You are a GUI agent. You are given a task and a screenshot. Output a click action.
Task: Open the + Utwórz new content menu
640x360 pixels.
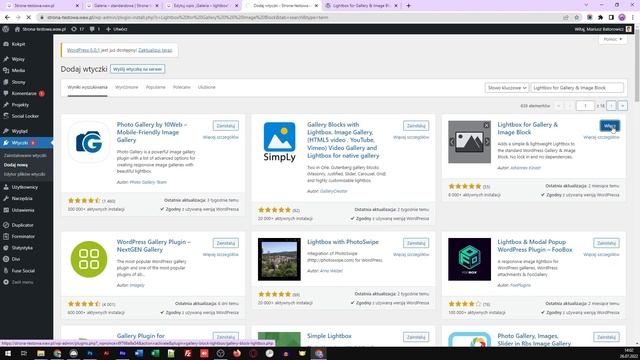pos(117,29)
